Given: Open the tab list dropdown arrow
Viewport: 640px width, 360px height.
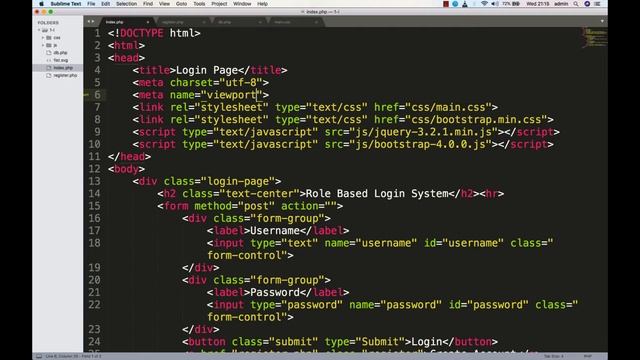Looking at the screenshot, I should tap(602, 21).
